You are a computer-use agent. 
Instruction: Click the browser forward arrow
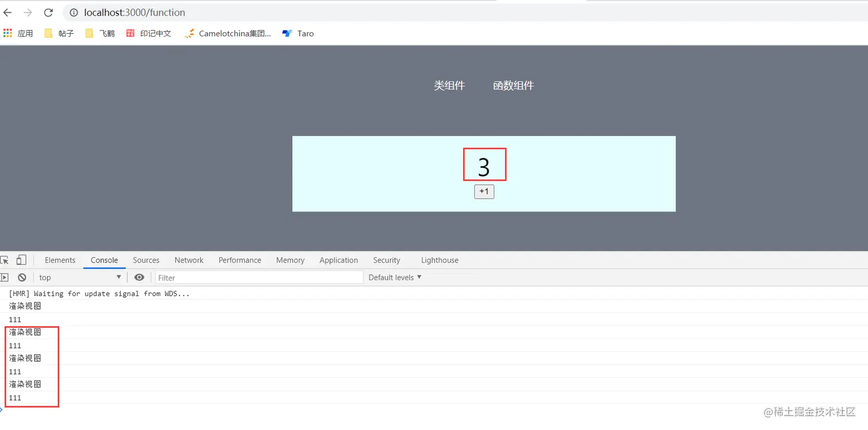(x=28, y=12)
